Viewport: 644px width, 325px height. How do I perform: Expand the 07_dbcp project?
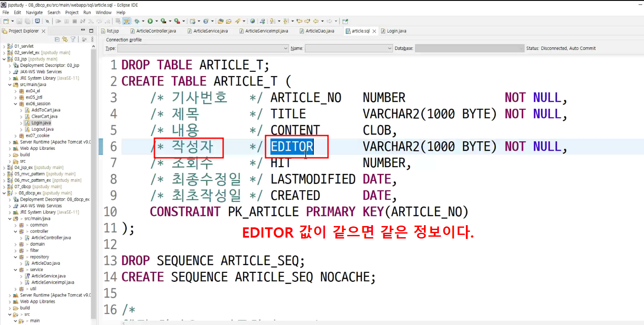pyautogui.click(x=4, y=187)
